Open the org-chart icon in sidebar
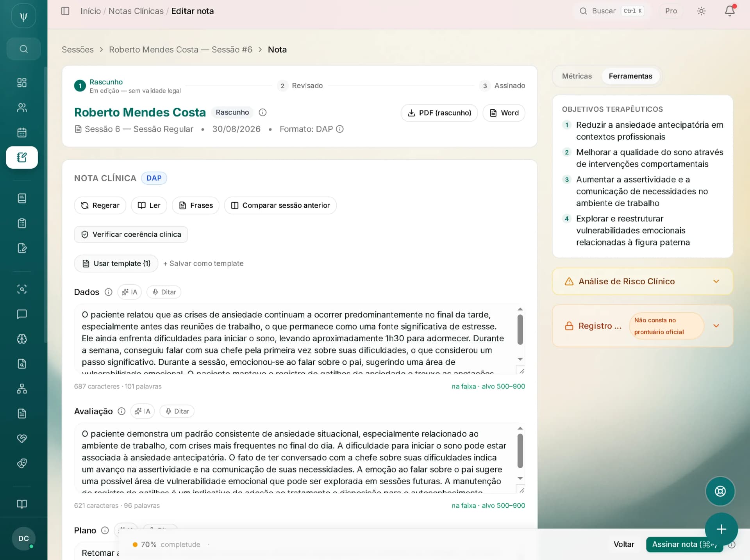 (x=22, y=389)
